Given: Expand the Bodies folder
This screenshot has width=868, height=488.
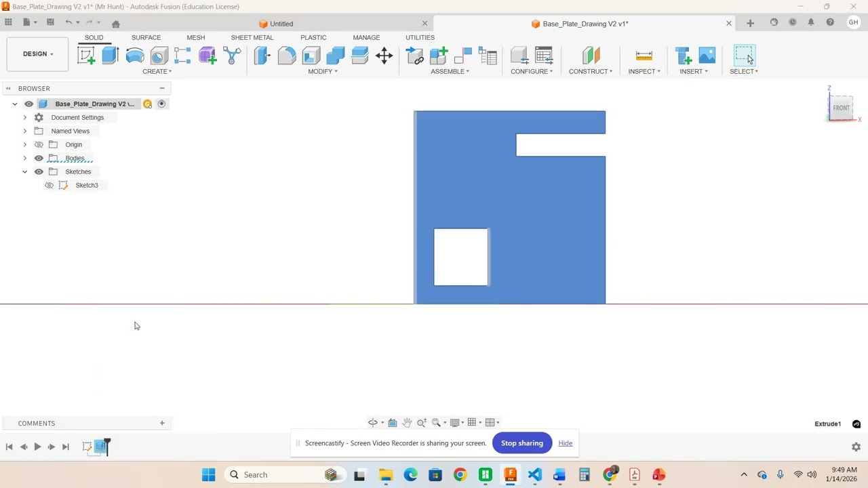Looking at the screenshot, I should point(25,158).
